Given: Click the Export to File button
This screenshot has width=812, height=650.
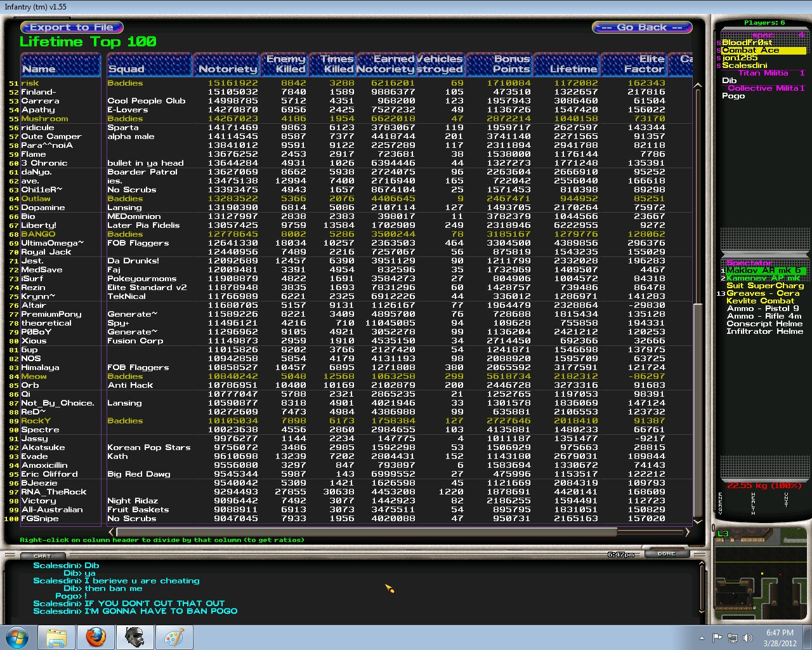Looking at the screenshot, I should click(72, 27).
